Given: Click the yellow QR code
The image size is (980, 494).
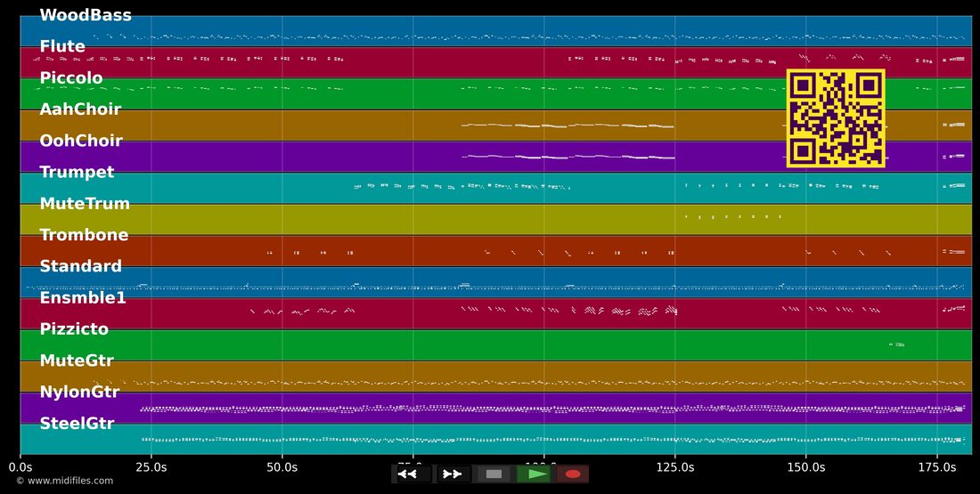Looking at the screenshot, I should [x=836, y=118].
